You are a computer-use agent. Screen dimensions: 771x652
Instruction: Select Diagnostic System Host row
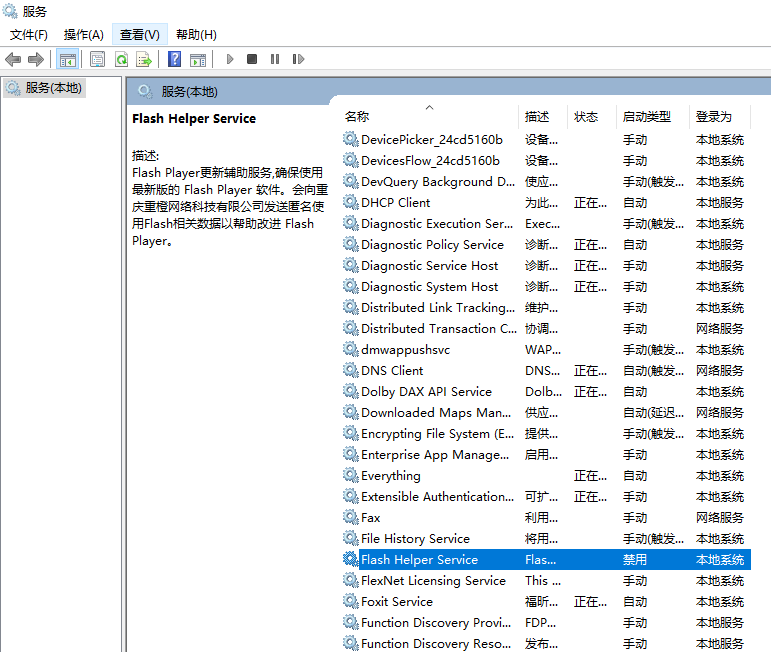[546, 287]
